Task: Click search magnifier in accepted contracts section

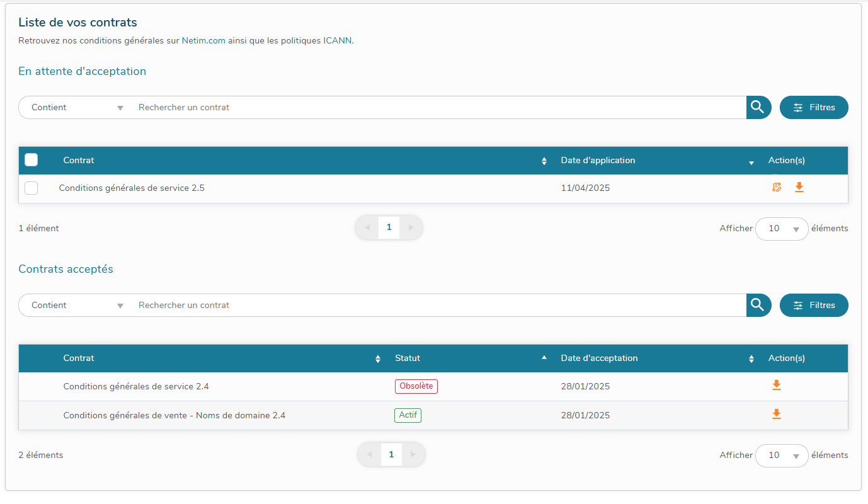Action: pos(758,305)
